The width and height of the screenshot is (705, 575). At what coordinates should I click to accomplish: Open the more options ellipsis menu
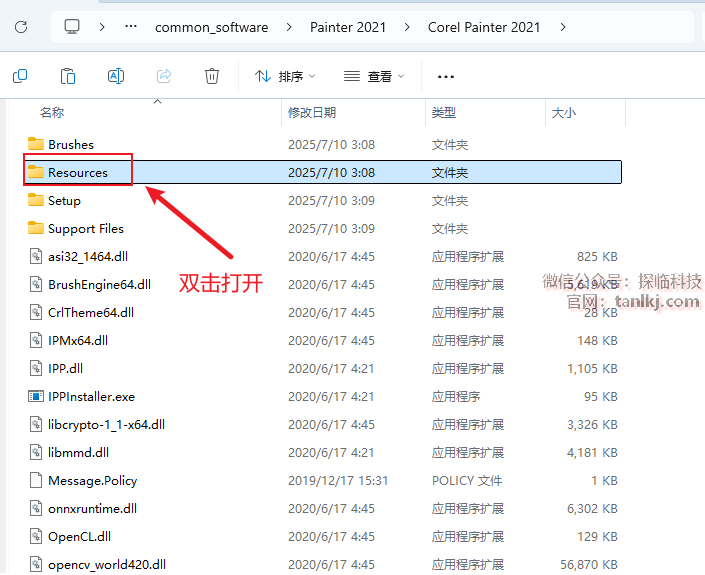point(446,77)
